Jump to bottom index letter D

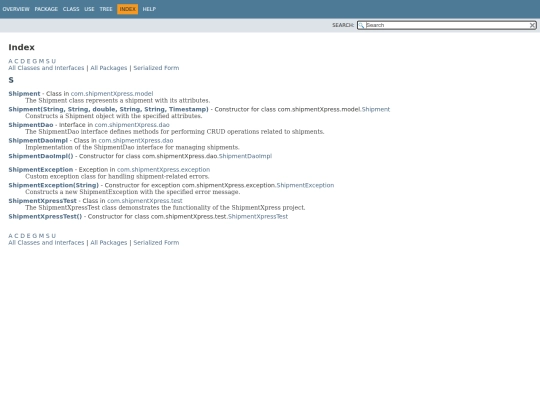click(23, 236)
